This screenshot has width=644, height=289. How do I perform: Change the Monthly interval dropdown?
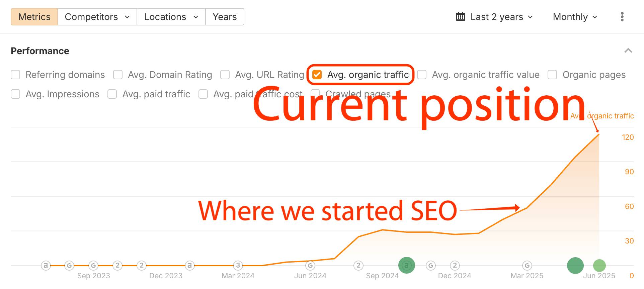point(575,17)
